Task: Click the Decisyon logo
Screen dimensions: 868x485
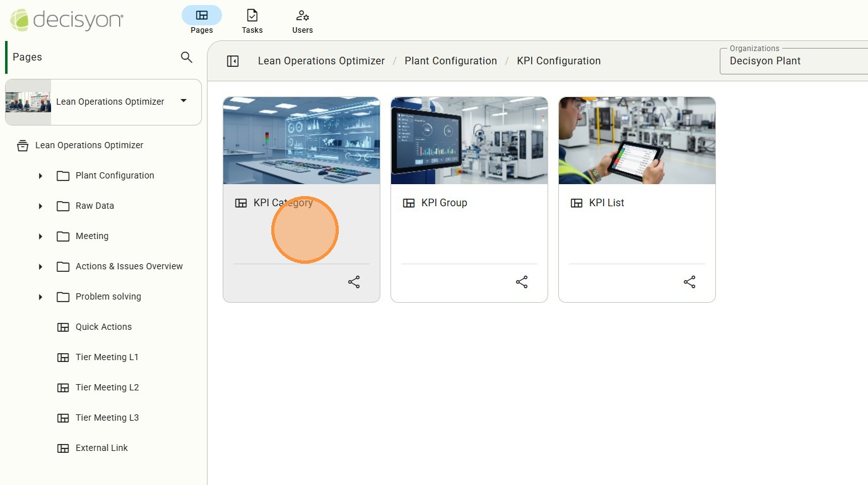Action: (x=67, y=20)
